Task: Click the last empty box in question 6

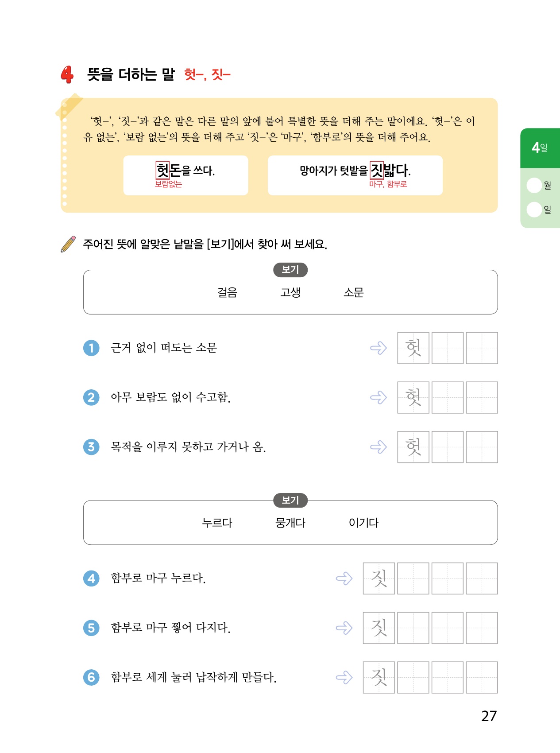Action: point(482,677)
